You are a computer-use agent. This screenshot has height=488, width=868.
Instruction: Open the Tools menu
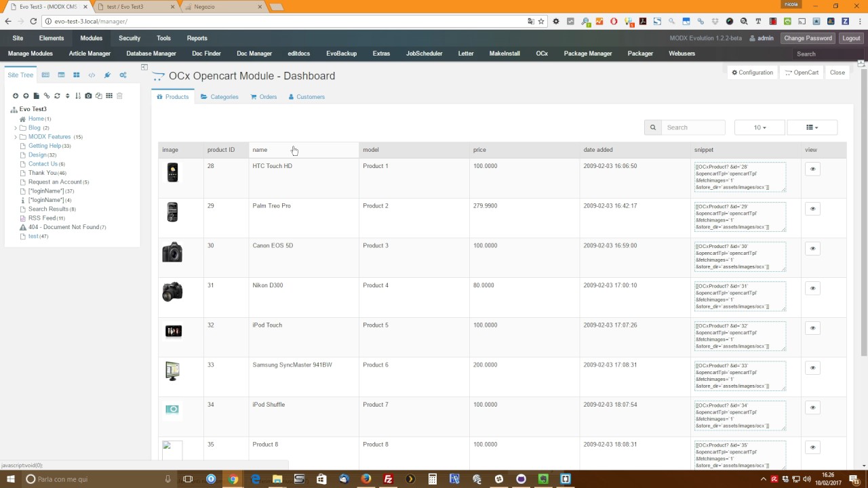point(163,38)
